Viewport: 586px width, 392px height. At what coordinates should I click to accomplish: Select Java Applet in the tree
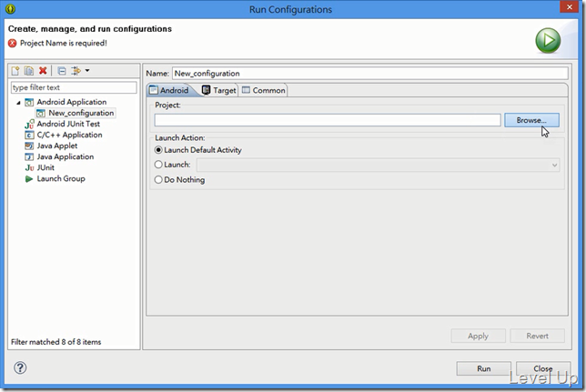[57, 146]
